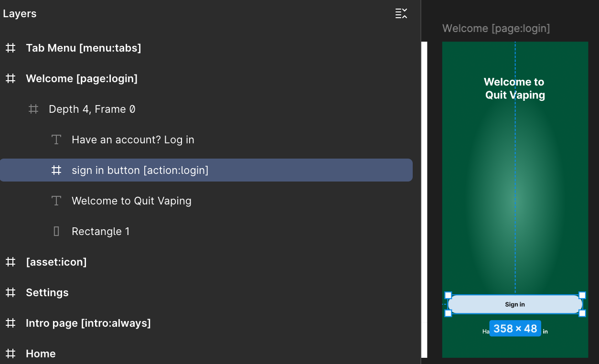Click frame icon beside Settings layer
Viewport: 599px width, 364px height.
coord(11,292)
